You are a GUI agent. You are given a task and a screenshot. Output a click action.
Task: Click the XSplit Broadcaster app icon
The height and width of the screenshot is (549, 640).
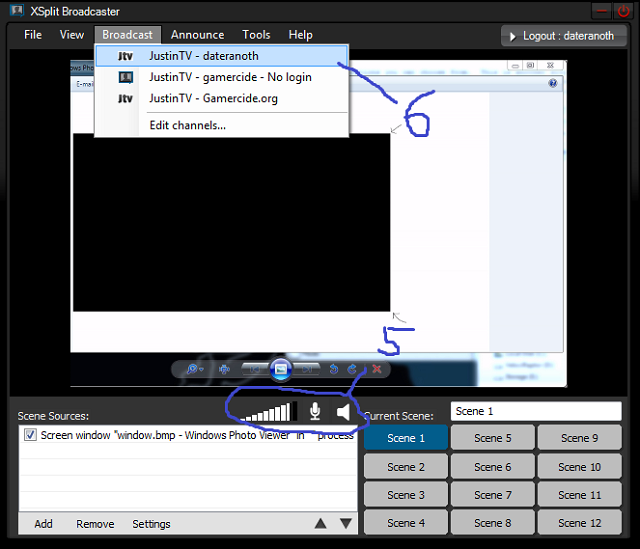(17, 10)
